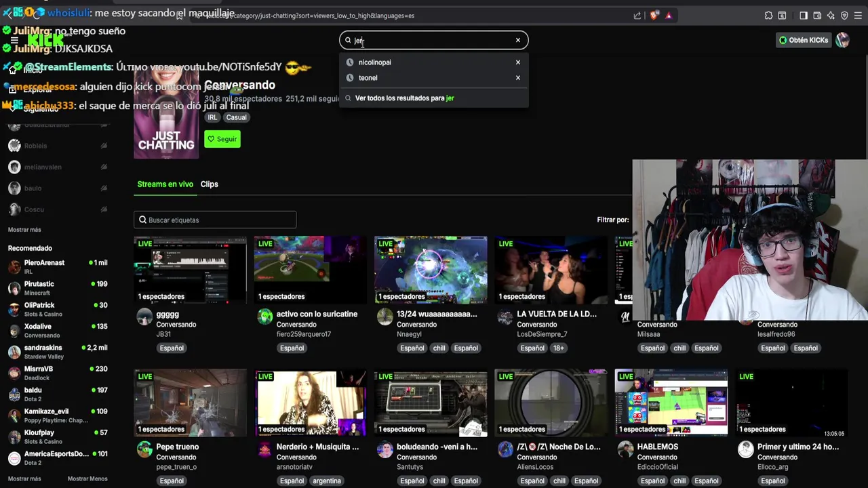Clear the search field with the X
The width and height of the screenshot is (868, 488).
point(518,40)
